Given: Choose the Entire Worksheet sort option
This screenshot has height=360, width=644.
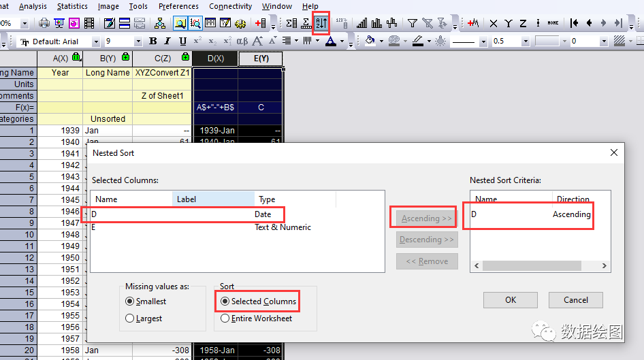Looking at the screenshot, I should 256,318.
